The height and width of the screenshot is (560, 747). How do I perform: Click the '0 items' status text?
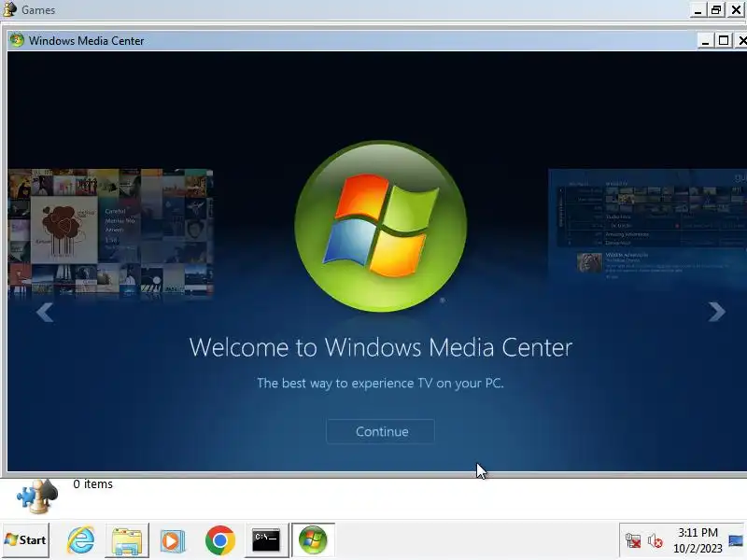coord(92,483)
